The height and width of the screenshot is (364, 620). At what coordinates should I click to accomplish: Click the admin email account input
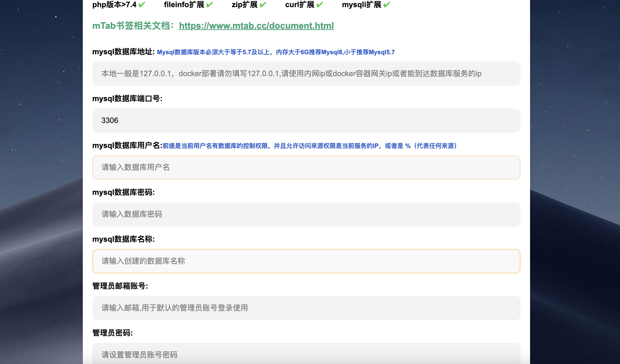(x=306, y=308)
